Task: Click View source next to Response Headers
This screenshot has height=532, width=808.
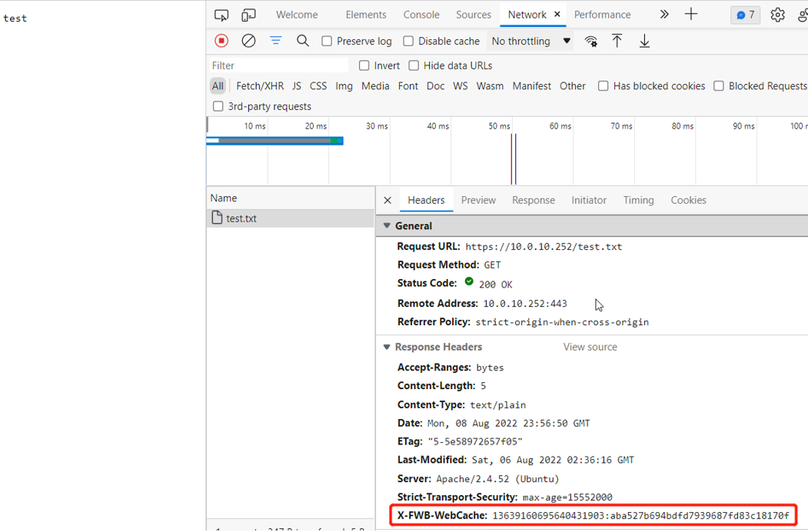Action: (x=590, y=347)
